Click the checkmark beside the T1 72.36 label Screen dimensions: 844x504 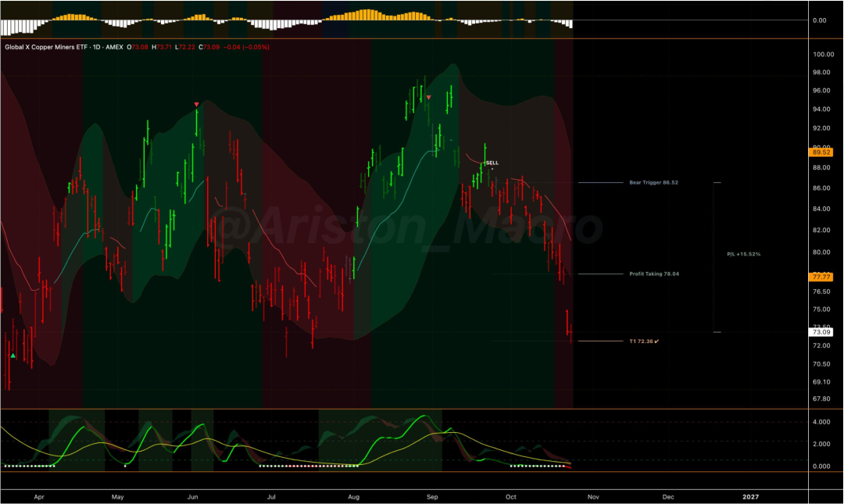click(656, 341)
